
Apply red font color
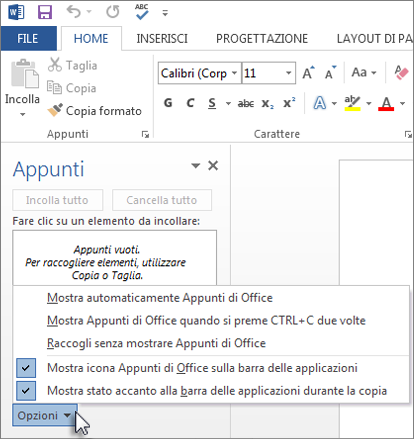pyautogui.click(x=386, y=103)
